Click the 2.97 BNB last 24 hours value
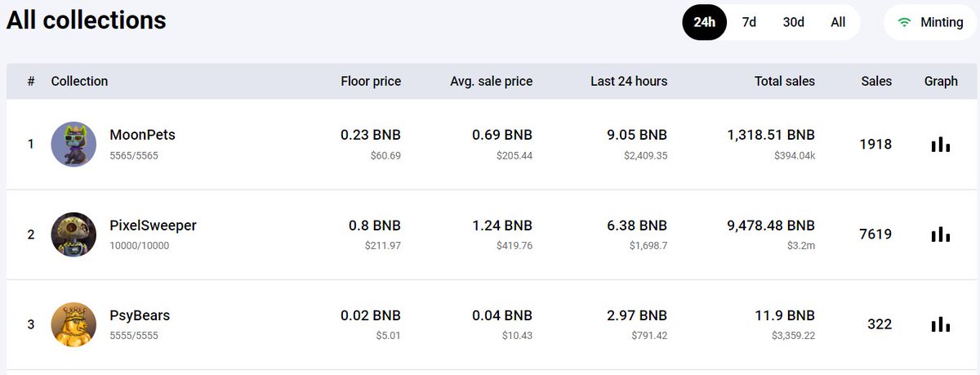This screenshot has width=980, height=375. pos(637,315)
